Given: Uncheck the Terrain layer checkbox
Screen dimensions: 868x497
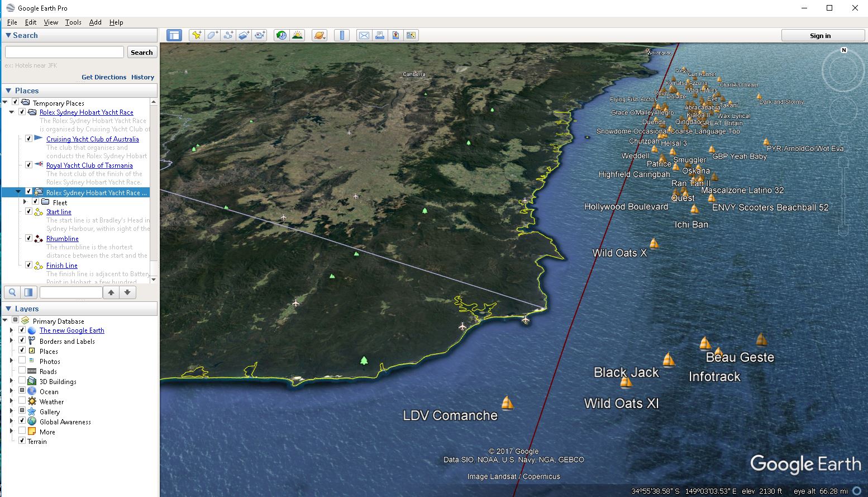Looking at the screenshot, I should pos(22,441).
